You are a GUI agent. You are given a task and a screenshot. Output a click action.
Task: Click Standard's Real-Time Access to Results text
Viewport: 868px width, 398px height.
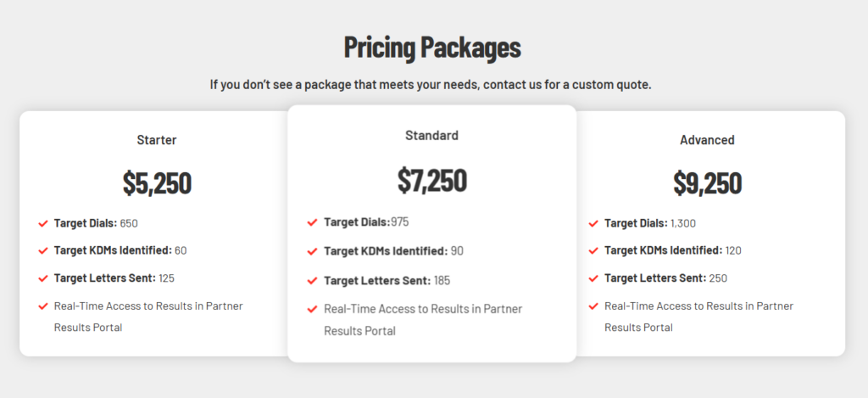[x=423, y=309]
